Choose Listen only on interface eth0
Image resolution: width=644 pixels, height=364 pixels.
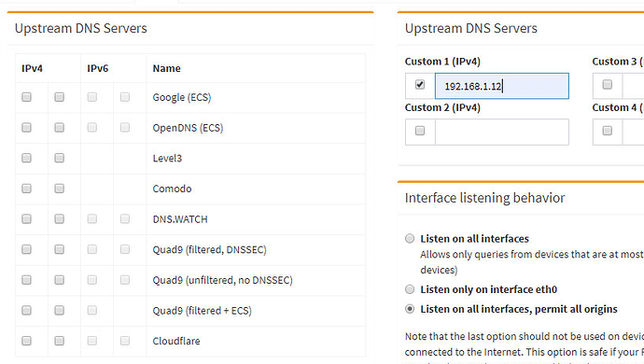410,289
